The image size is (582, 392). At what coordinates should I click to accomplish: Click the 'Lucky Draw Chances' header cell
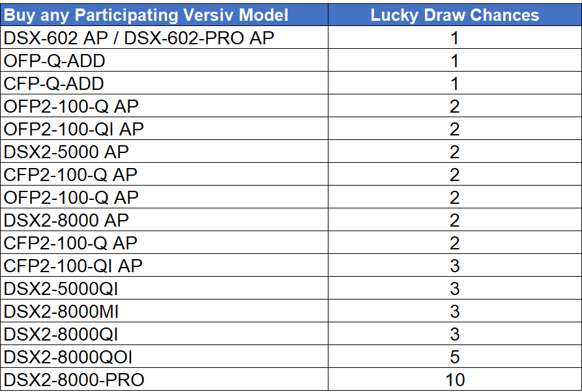coord(455,15)
